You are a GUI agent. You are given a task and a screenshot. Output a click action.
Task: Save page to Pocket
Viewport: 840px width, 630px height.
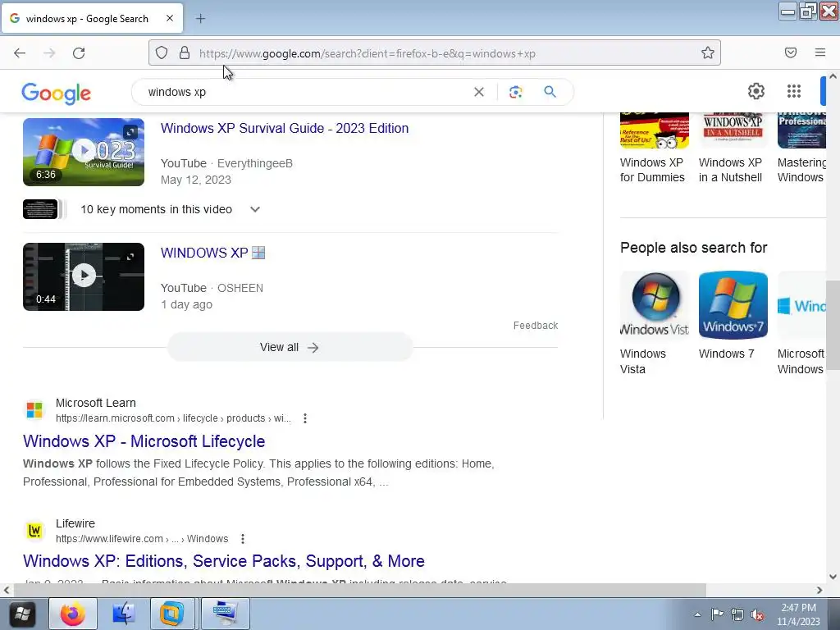click(791, 53)
